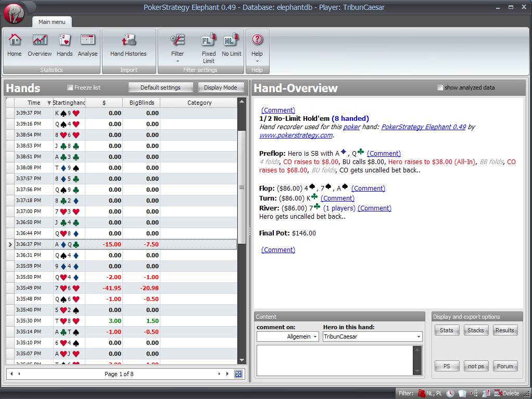Click in the comment text box

pyautogui.click(x=335, y=360)
